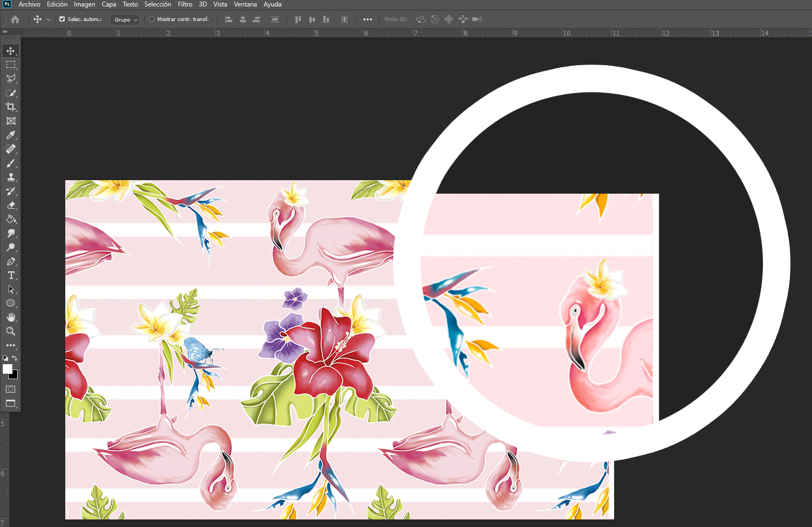Enable Mostrar contr. transf. checkbox

[152, 19]
